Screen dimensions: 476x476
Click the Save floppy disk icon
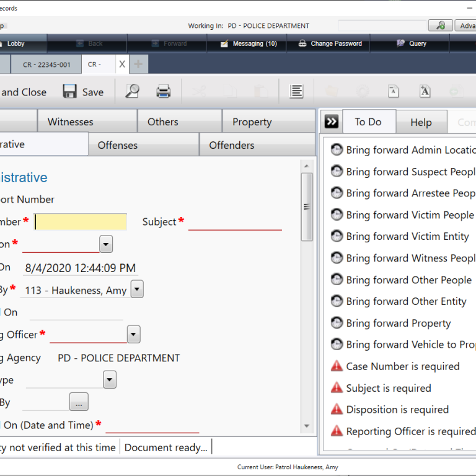[x=69, y=91]
